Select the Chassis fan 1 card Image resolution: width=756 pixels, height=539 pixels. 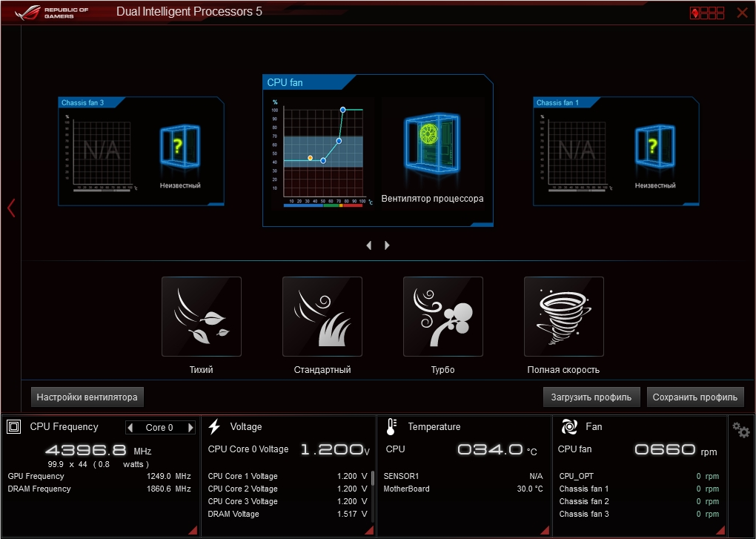(616, 151)
